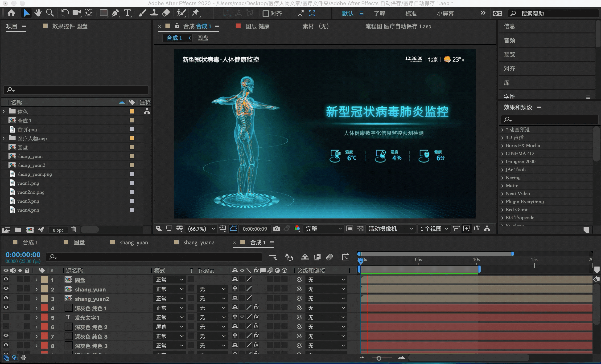Select the Brush tool
The image size is (601, 364).
tap(142, 13)
